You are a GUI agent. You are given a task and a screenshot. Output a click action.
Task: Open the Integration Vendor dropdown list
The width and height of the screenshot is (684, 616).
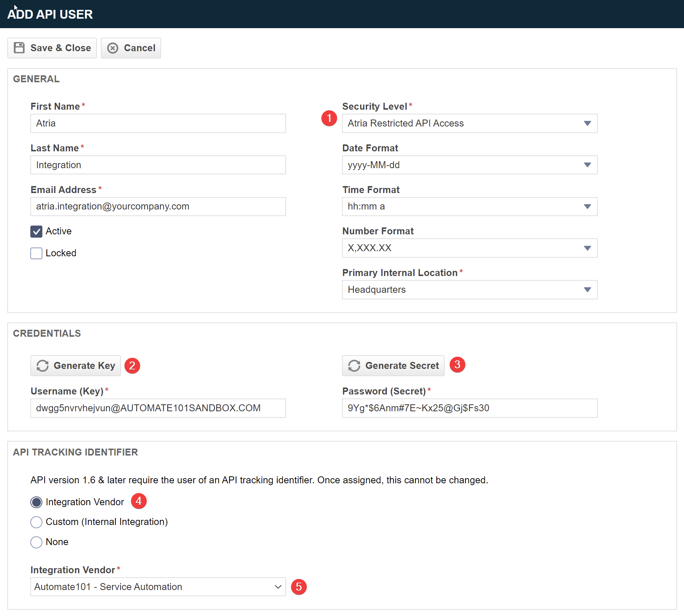coord(158,587)
